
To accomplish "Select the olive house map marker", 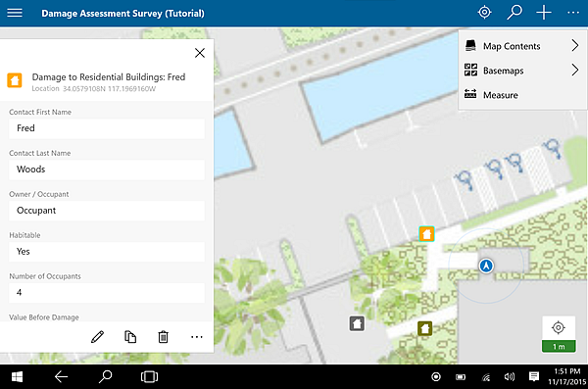I will click(424, 328).
